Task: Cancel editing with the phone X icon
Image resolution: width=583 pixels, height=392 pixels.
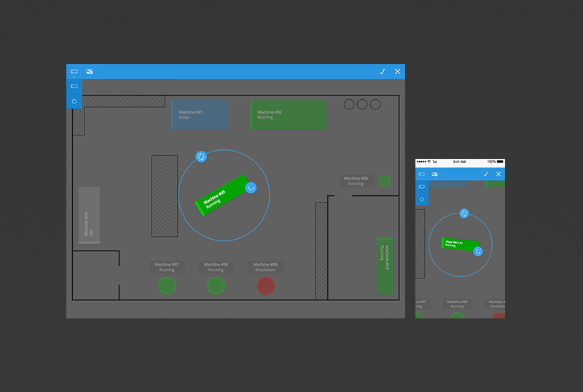Action: pyautogui.click(x=498, y=174)
